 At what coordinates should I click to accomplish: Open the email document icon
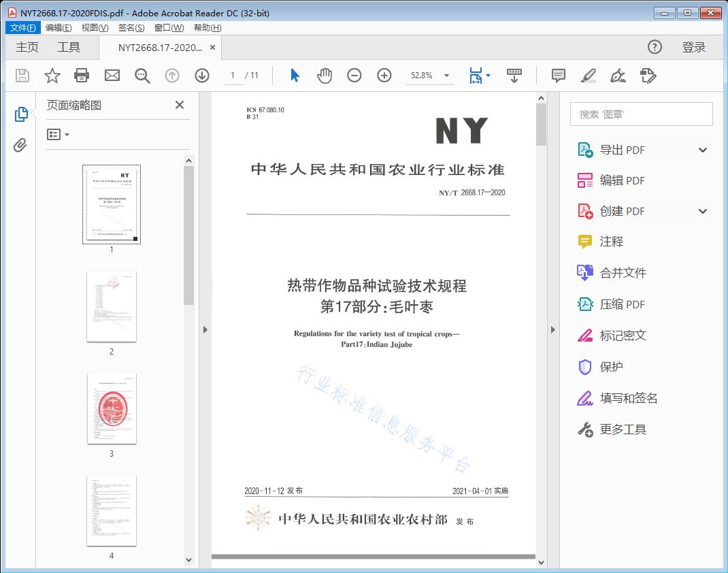pos(112,76)
